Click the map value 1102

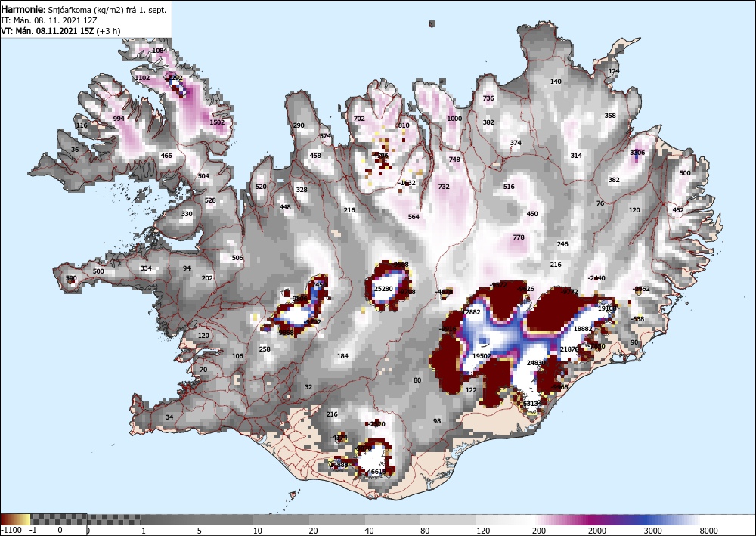click(x=142, y=78)
